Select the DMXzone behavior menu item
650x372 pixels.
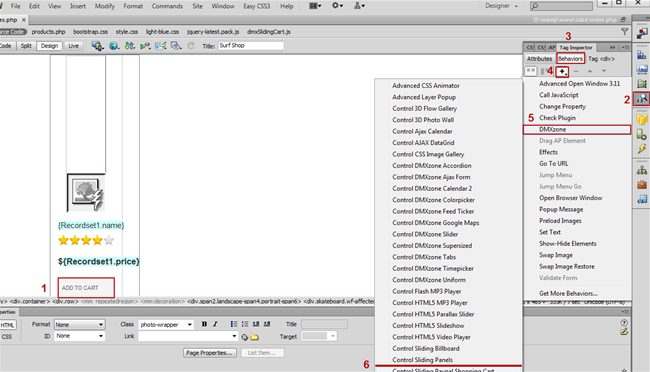click(577, 129)
